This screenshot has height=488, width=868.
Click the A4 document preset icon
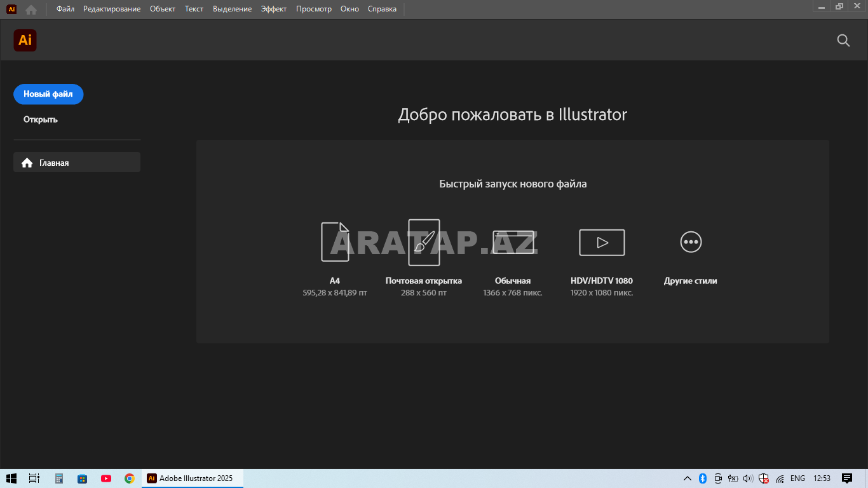coord(335,241)
